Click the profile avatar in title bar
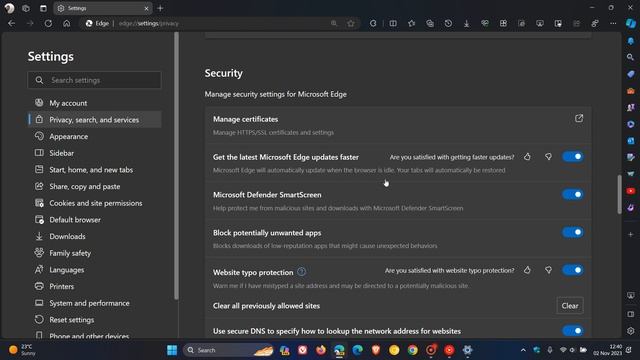The height and width of the screenshot is (360, 640). 9,8
